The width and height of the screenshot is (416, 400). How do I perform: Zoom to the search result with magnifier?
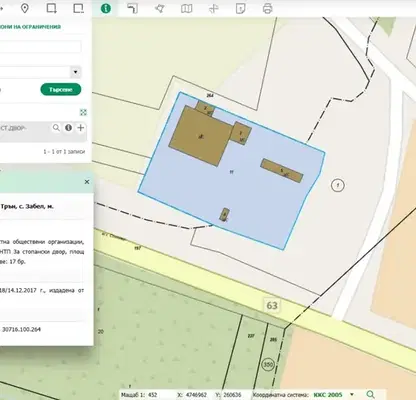click(x=56, y=128)
